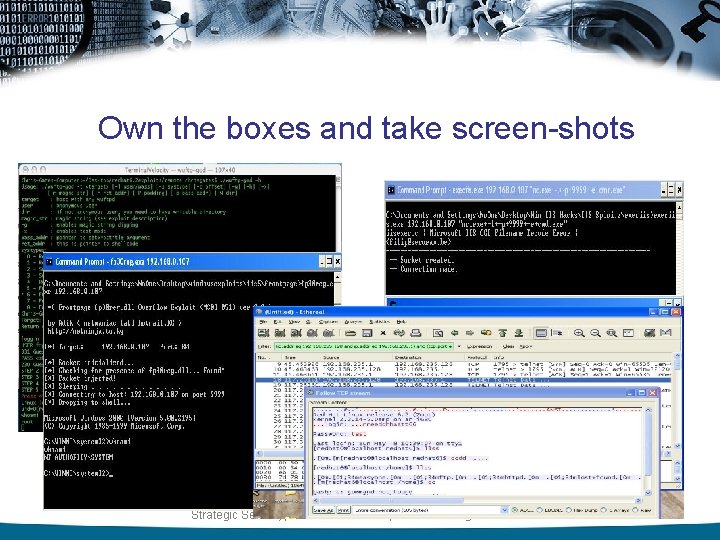Select the Raw radio button

coord(636,510)
